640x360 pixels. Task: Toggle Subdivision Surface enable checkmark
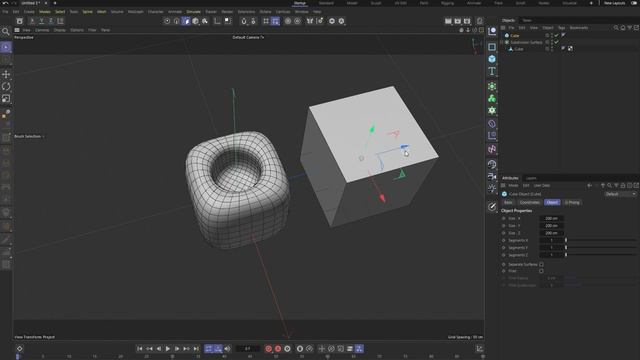click(556, 42)
